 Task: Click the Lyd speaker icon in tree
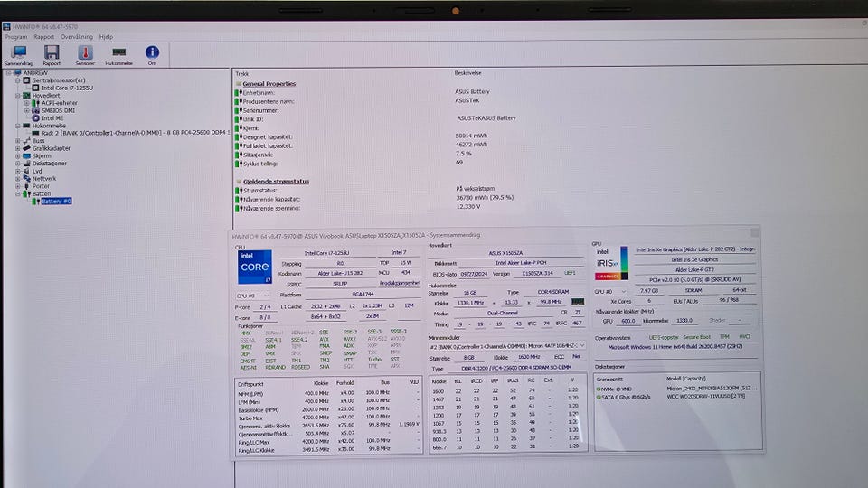(26, 171)
